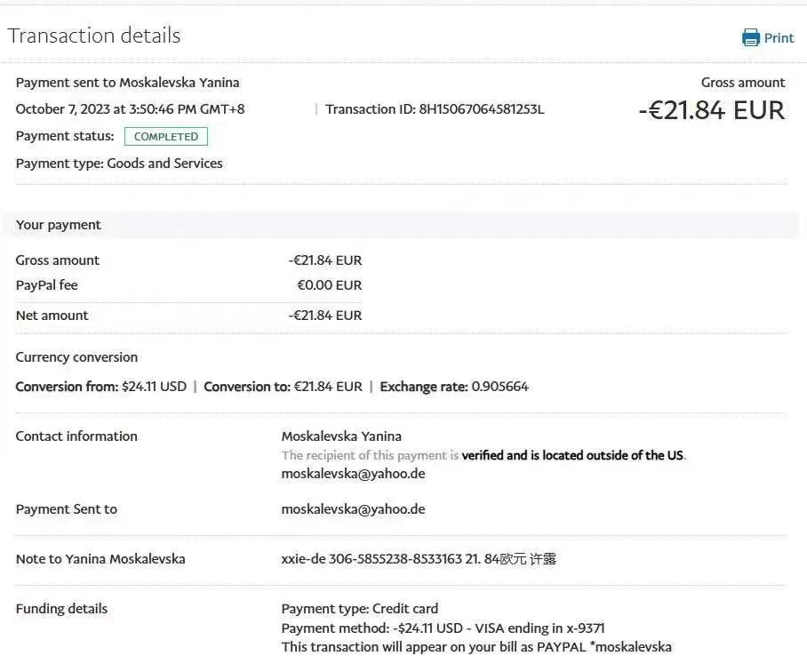Image resolution: width=807 pixels, height=672 pixels.
Task: Click the Print link text
Action: click(779, 37)
